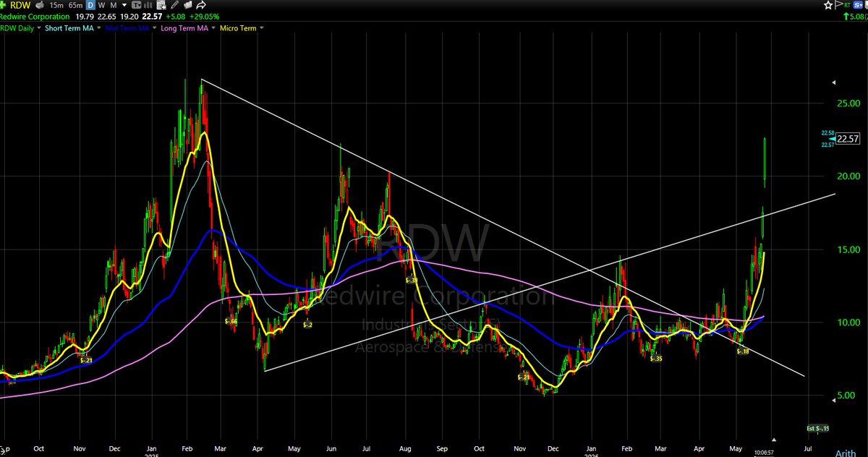Select the pencil drawing tool
The width and height of the screenshot is (868, 457).
[x=175, y=5]
